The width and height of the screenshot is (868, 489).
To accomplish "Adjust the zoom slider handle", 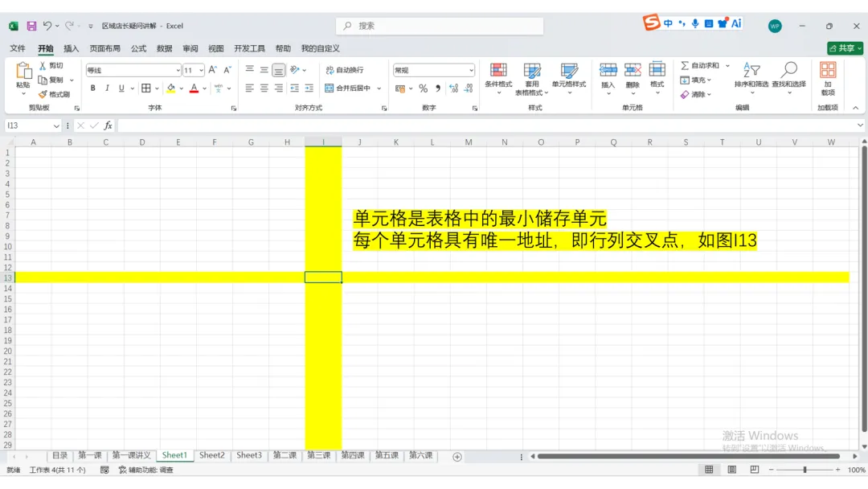I will pyautogui.click(x=805, y=470).
